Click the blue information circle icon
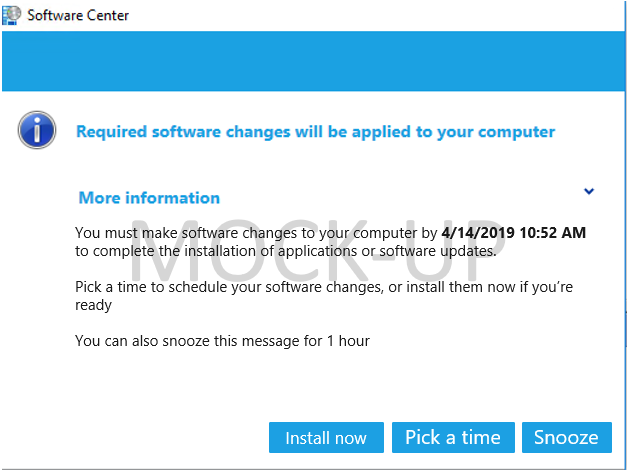 click(37, 130)
